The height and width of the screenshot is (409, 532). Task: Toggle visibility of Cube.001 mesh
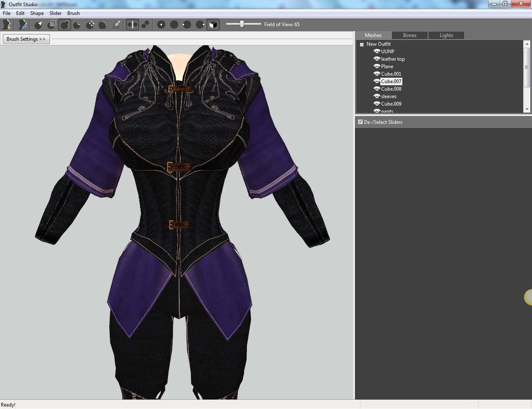point(377,74)
